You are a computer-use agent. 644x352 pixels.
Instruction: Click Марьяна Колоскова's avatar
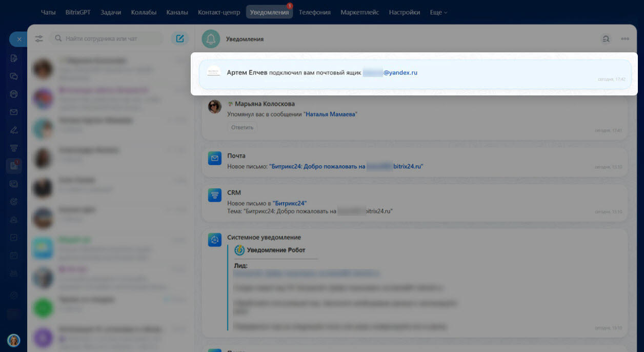click(x=215, y=107)
